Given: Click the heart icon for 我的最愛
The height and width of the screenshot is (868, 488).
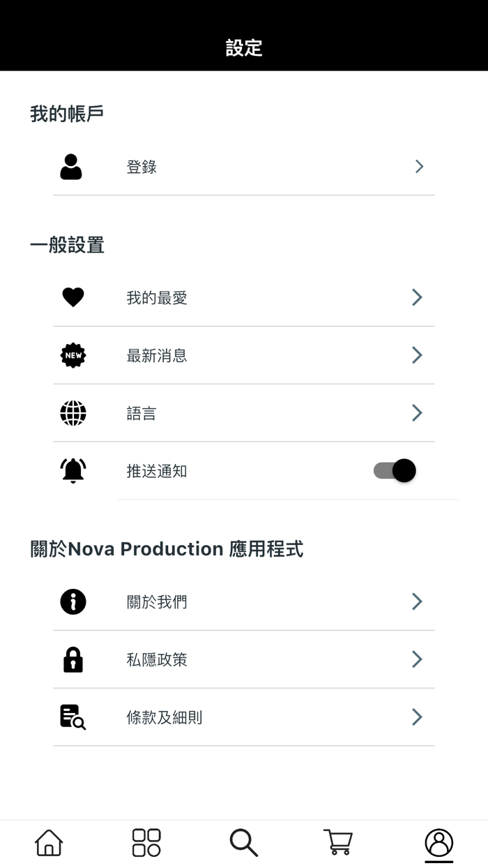Looking at the screenshot, I should (x=73, y=297).
